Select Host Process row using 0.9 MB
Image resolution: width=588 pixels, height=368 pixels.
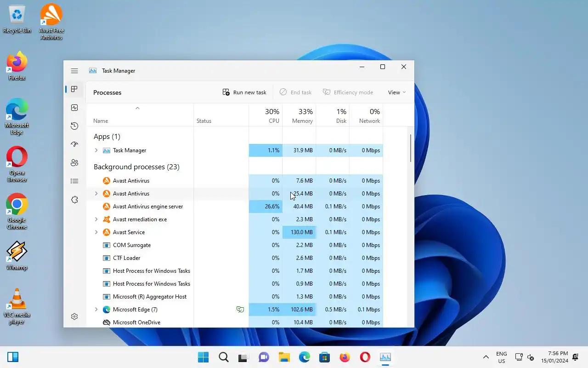click(235, 284)
